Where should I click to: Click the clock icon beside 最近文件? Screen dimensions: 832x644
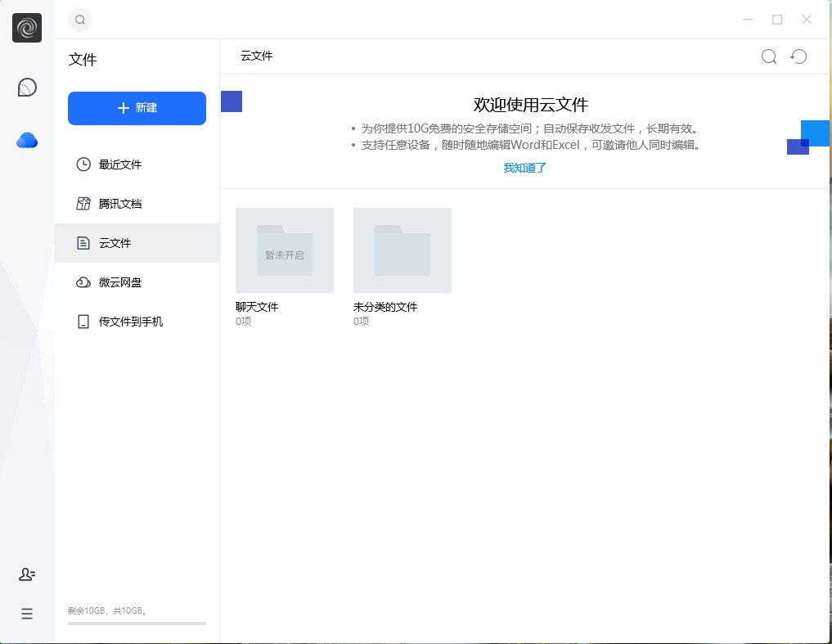point(83,164)
